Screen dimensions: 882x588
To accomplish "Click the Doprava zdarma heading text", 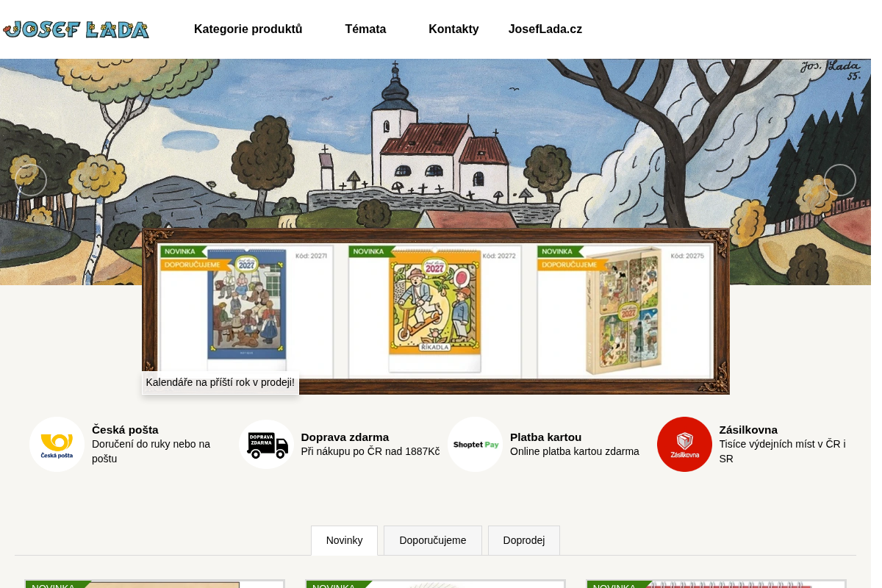I will 345,437.
